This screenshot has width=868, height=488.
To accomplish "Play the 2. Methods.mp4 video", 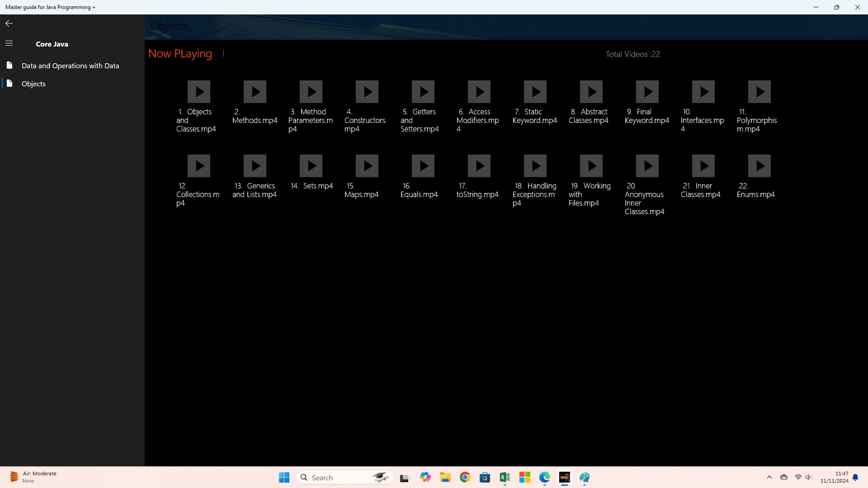I will (255, 92).
